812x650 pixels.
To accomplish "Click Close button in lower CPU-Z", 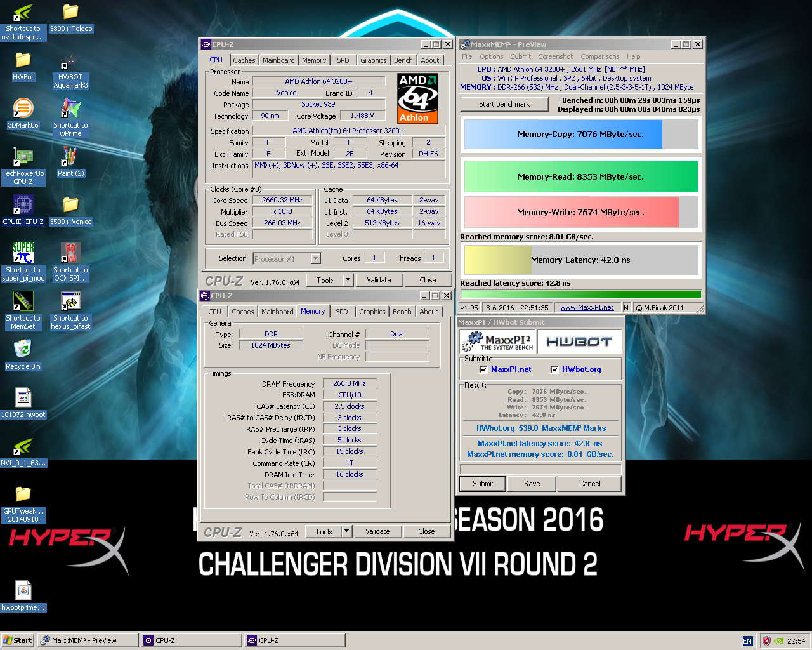I will click(426, 531).
